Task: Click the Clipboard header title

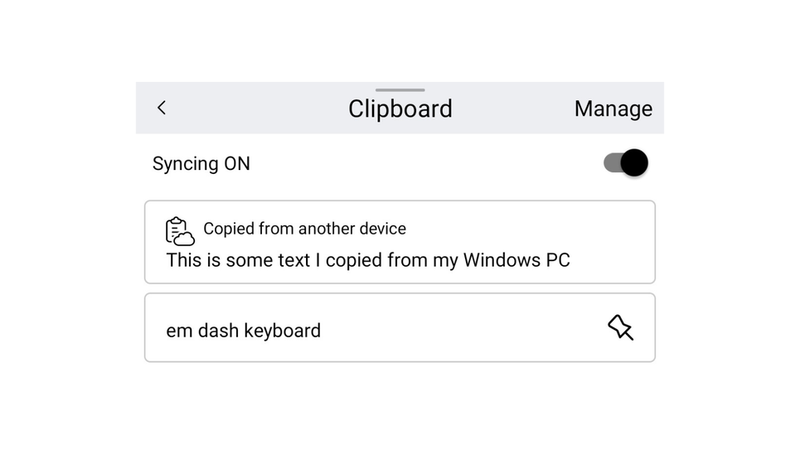Action: click(400, 109)
